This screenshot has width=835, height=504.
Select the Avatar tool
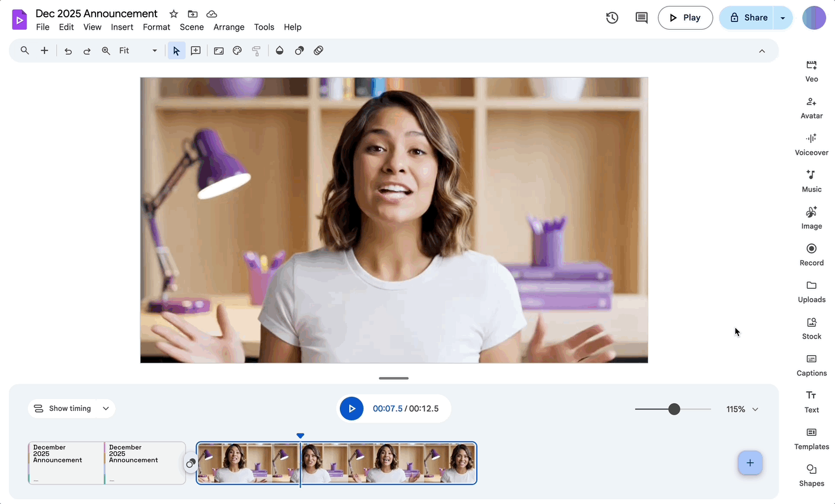coord(811,107)
